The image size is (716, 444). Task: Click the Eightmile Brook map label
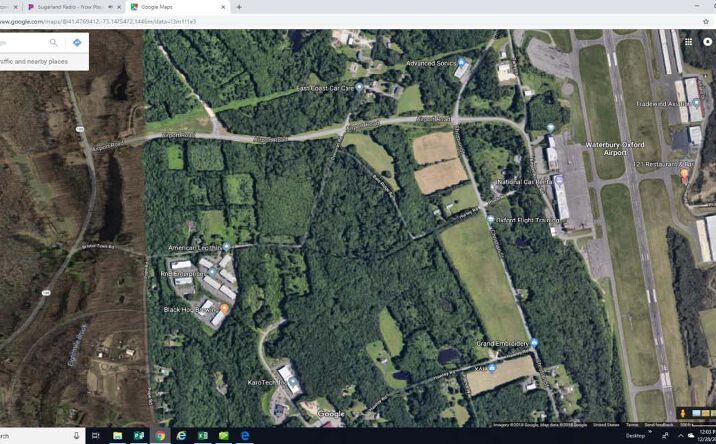coord(77,345)
